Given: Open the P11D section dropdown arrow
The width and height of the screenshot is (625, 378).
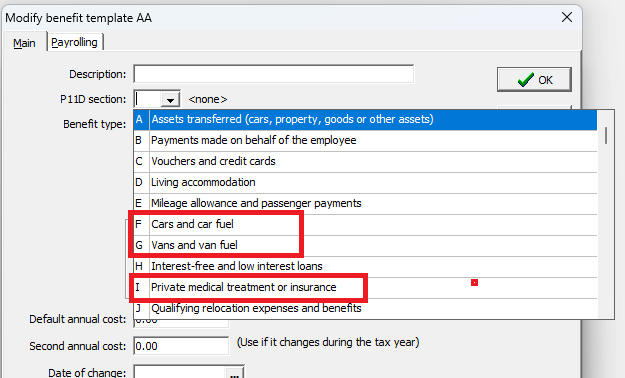Looking at the screenshot, I should click(171, 99).
